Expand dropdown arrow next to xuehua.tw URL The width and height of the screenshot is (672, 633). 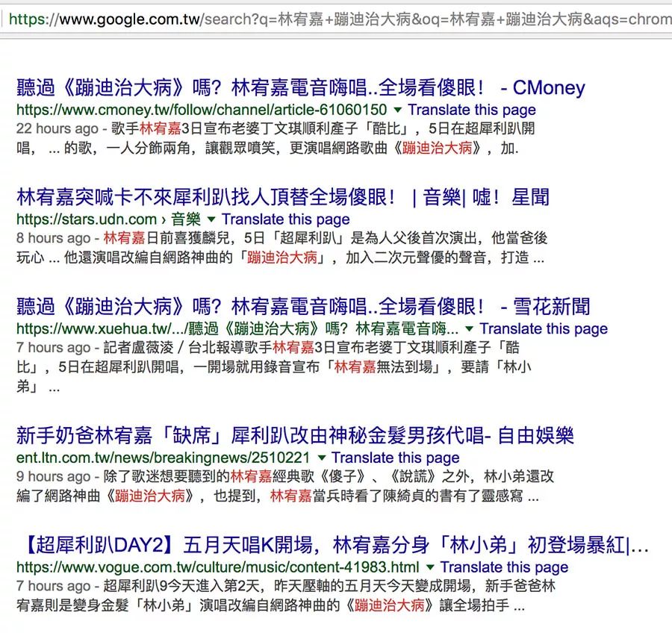tap(470, 328)
